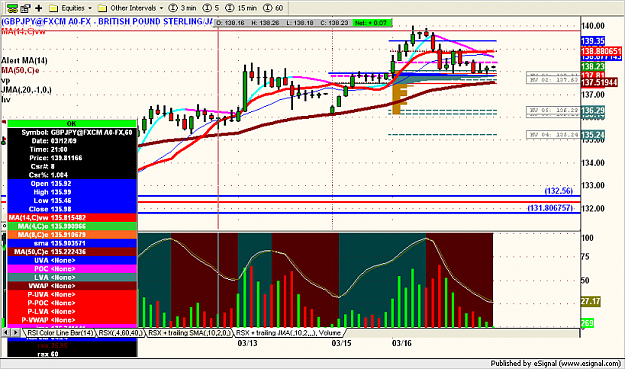
Task: Switch chart to 3 min interval
Action: tap(182, 8)
